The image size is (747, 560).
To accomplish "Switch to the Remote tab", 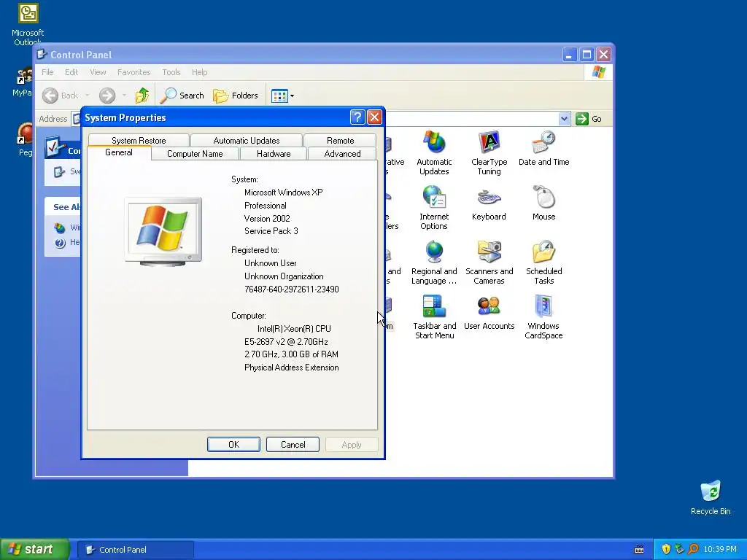I will [340, 141].
